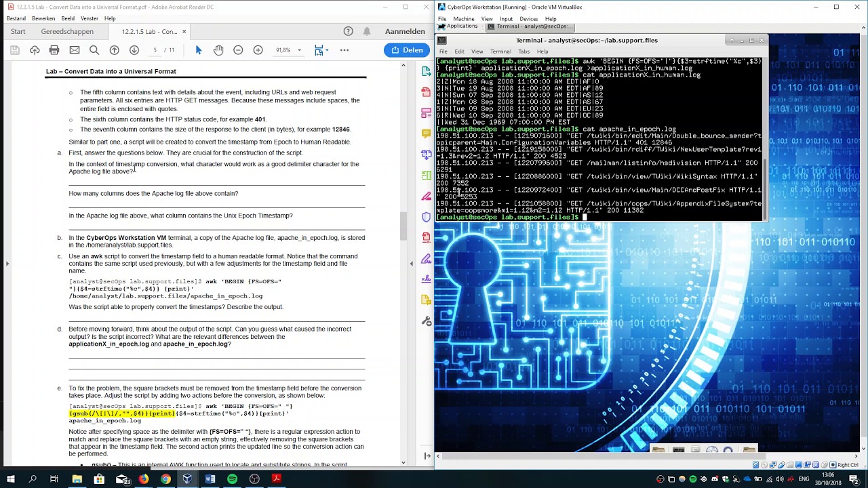Zoom in with the plus button
868x488 pixels.
[x=258, y=50]
